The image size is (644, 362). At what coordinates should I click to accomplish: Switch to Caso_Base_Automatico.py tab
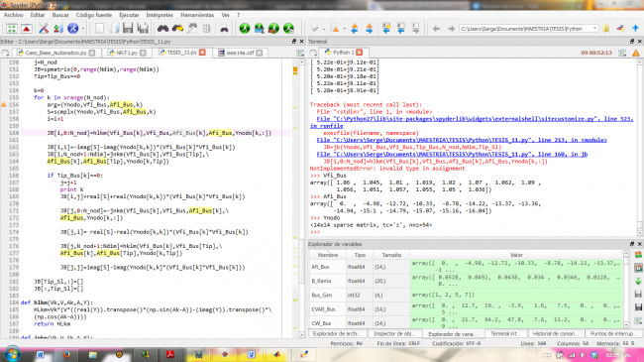(55, 53)
